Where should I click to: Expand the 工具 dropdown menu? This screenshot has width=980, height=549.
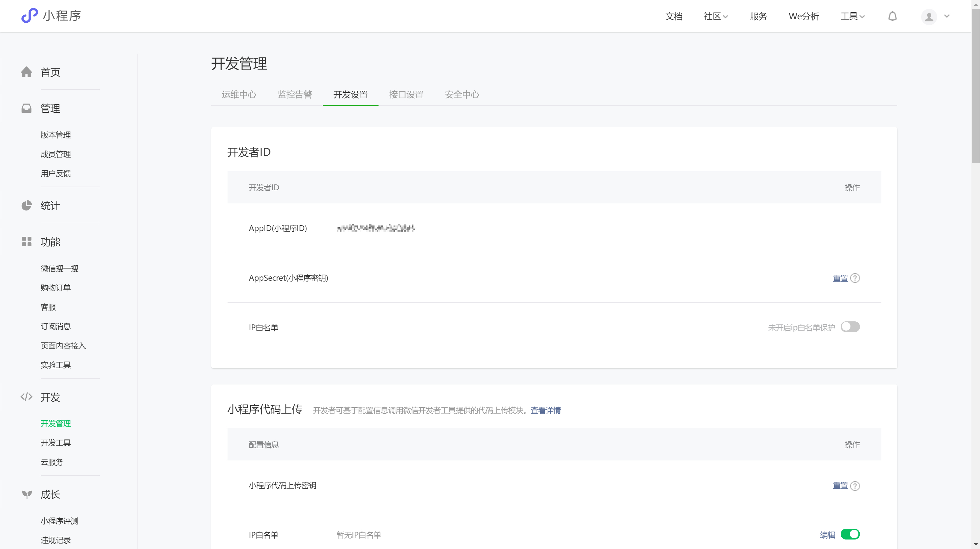point(853,16)
